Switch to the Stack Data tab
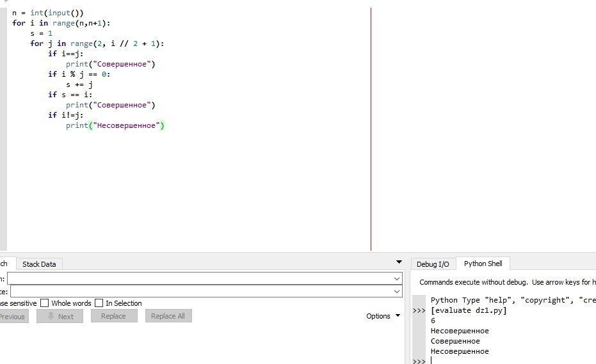 (39, 264)
